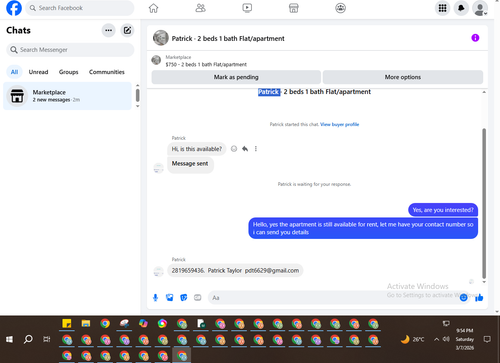The height and width of the screenshot is (363, 500).
Task: Open the account profile menu
Action: point(480,8)
